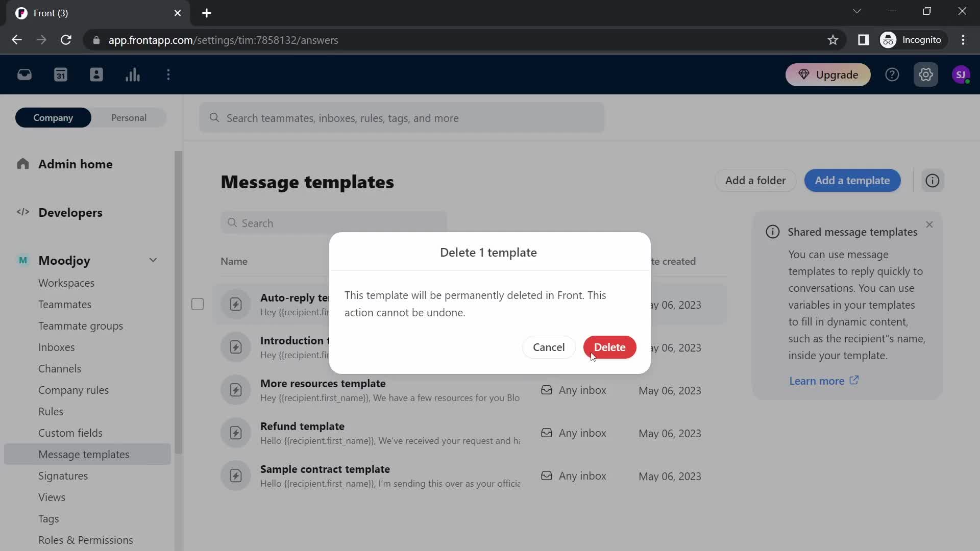
Task: Open the settings gear icon
Action: point(926,75)
